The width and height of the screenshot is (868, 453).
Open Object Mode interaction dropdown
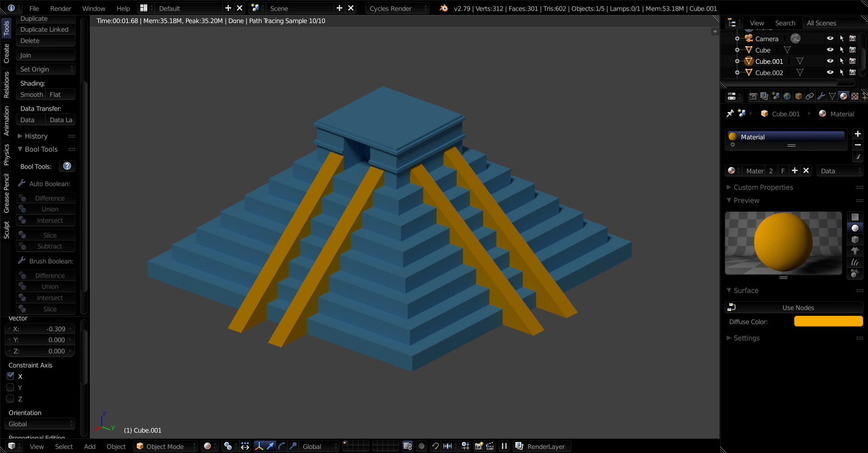(x=166, y=446)
